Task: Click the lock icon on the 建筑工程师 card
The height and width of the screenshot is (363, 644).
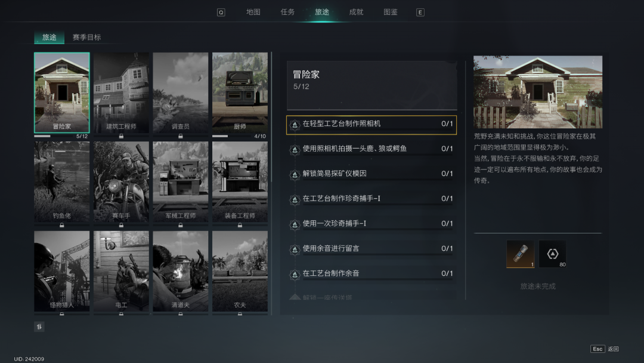Action: tap(121, 135)
